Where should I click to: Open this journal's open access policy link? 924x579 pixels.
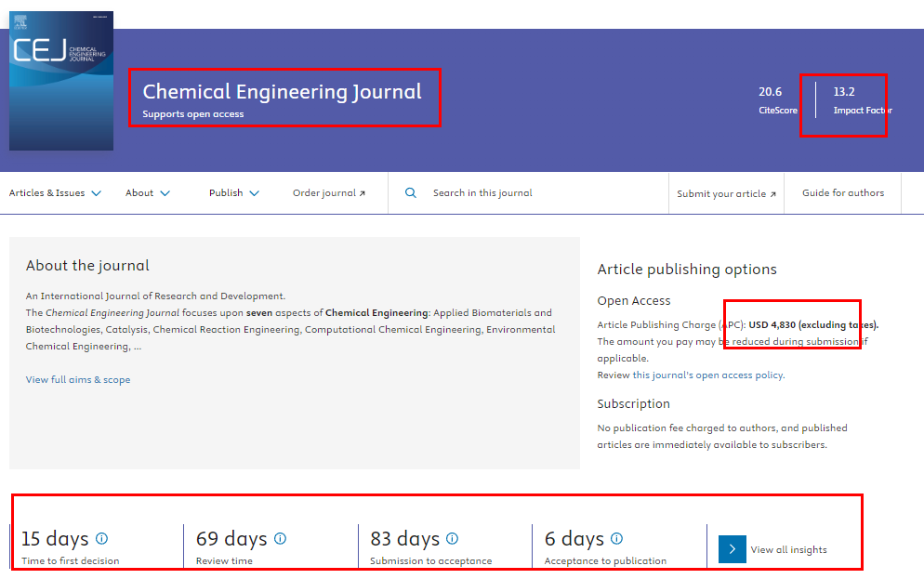[707, 375]
